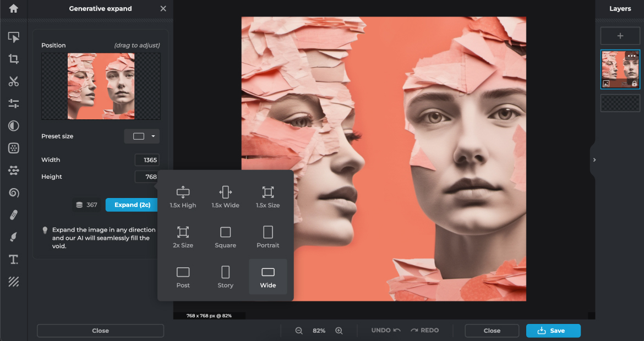Click the zoom in magnifier icon
Screen dimensions: 644x341
click(x=339, y=331)
